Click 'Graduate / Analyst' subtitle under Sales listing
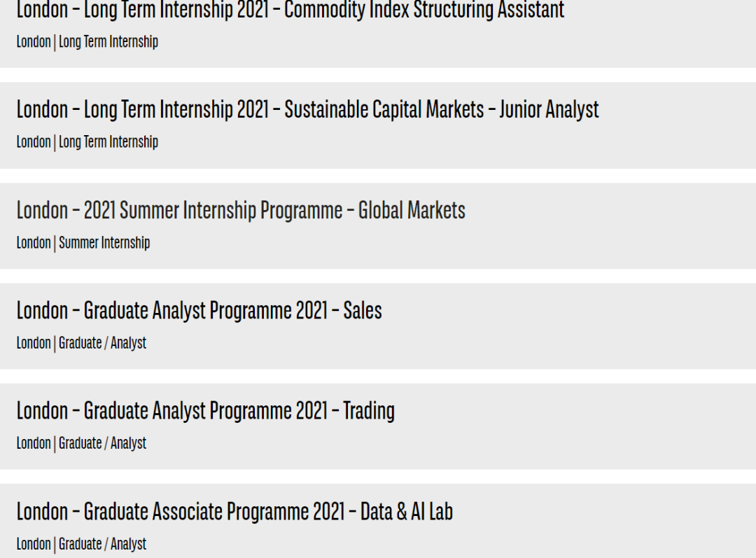The image size is (756, 558). [x=102, y=343]
